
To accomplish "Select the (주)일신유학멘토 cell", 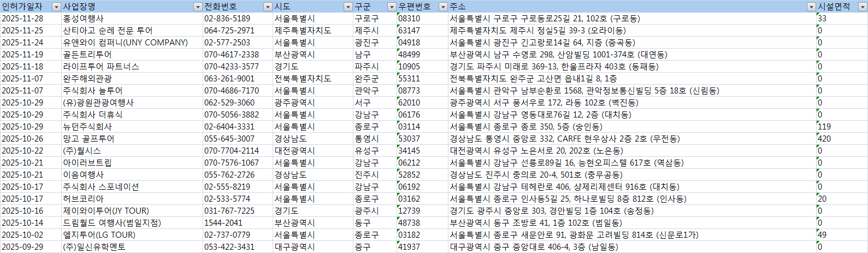I will click(x=132, y=247).
